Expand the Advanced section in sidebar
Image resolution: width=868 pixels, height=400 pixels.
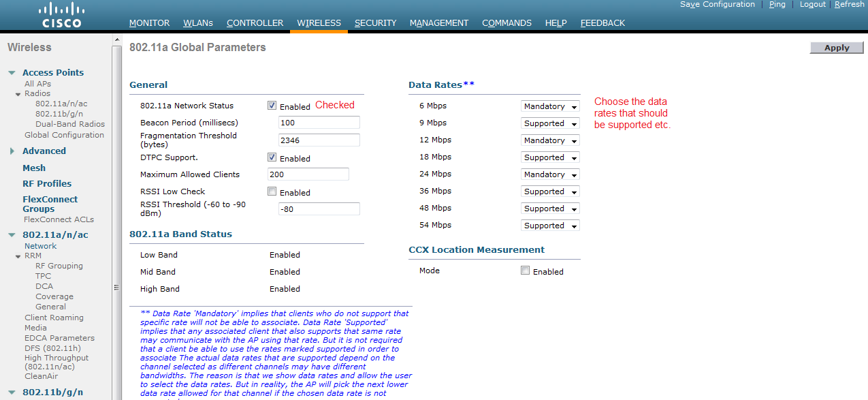(12, 151)
